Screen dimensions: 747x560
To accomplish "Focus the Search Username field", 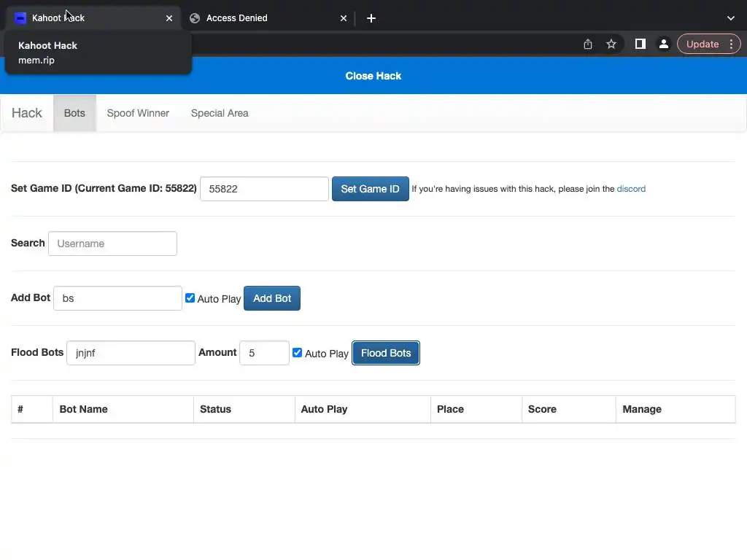I will [x=112, y=244].
